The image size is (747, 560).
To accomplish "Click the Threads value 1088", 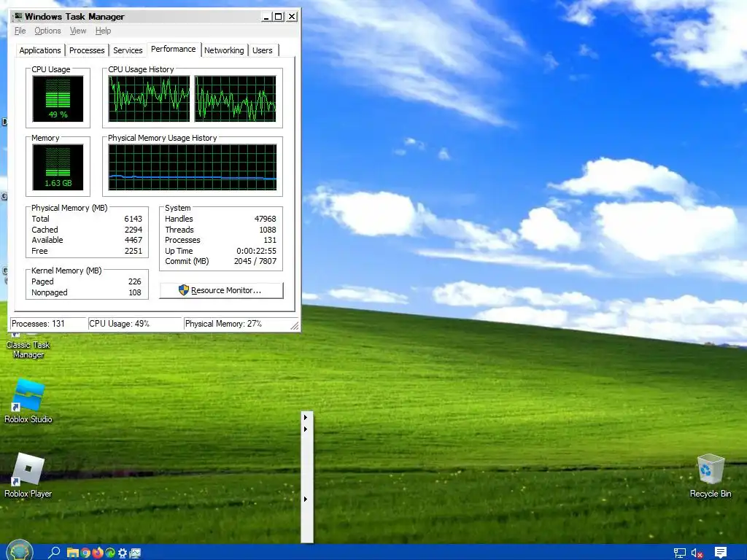I will click(x=267, y=230).
